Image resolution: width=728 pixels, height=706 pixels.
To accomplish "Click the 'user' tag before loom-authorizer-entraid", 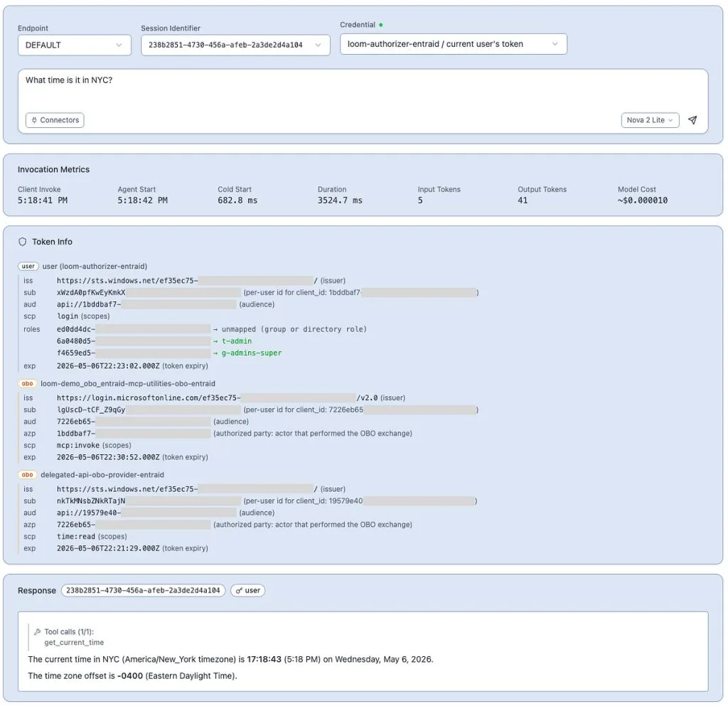I will tap(28, 267).
